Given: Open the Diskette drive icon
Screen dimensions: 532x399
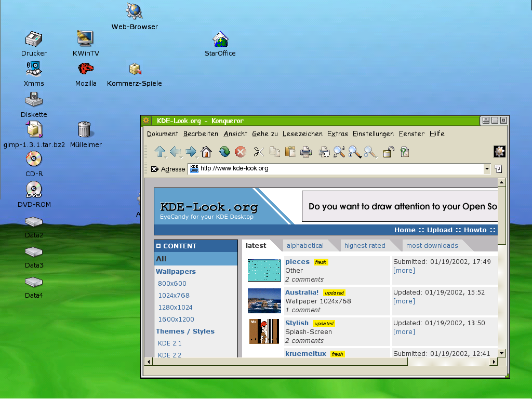Looking at the screenshot, I should coord(34,105).
